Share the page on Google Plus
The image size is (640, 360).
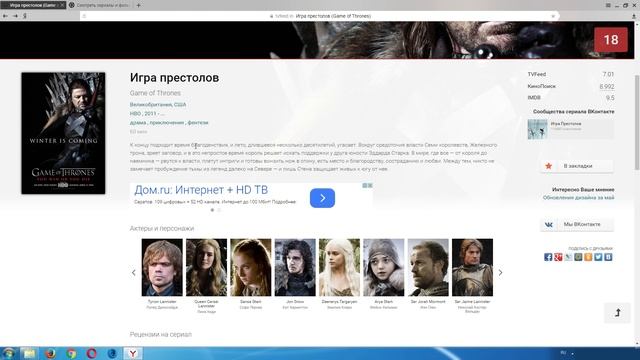pyautogui.click(x=558, y=257)
